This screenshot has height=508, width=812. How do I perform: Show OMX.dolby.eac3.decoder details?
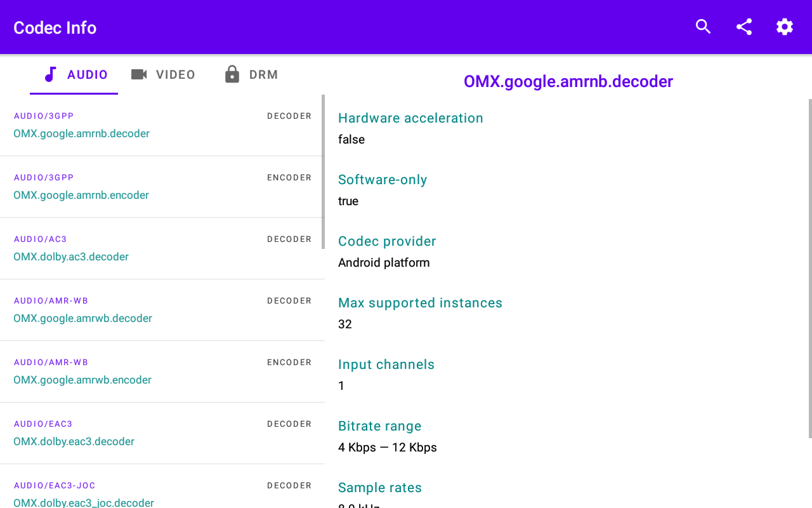[74, 441]
